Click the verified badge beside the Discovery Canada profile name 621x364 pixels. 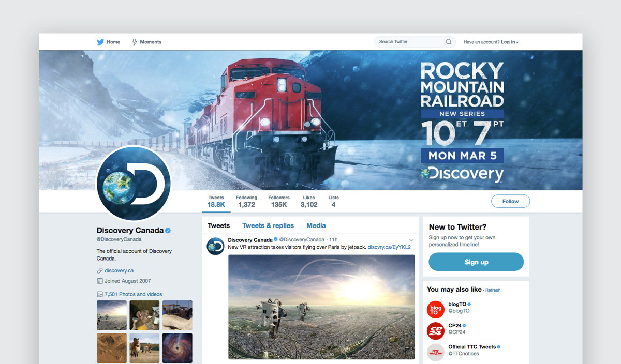(168, 231)
